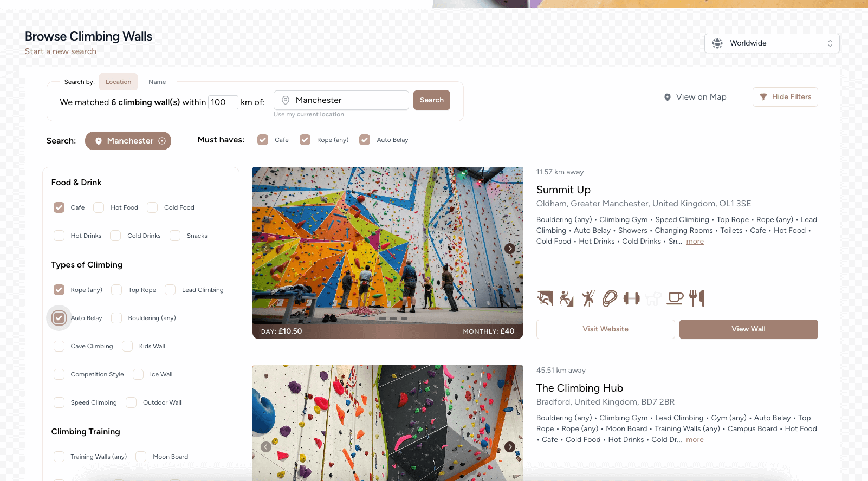Click the Search button

tap(432, 100)
